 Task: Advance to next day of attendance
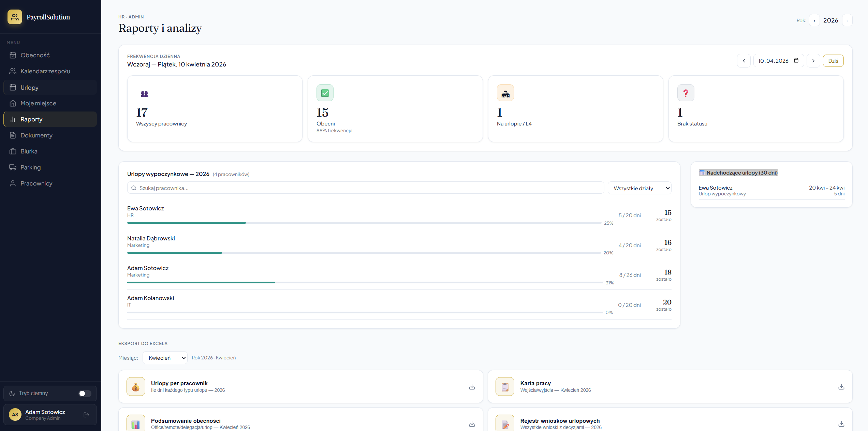click(x=813, y=61)
